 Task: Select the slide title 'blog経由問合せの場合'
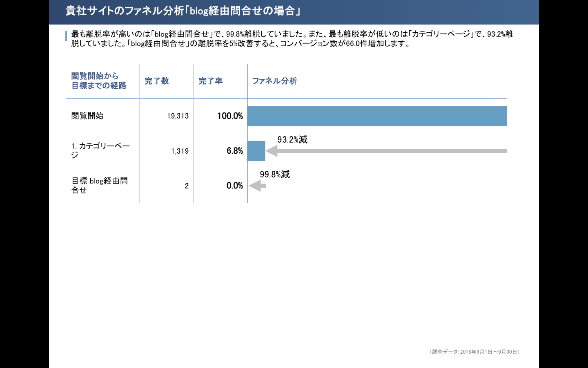[x=183, y=11]
